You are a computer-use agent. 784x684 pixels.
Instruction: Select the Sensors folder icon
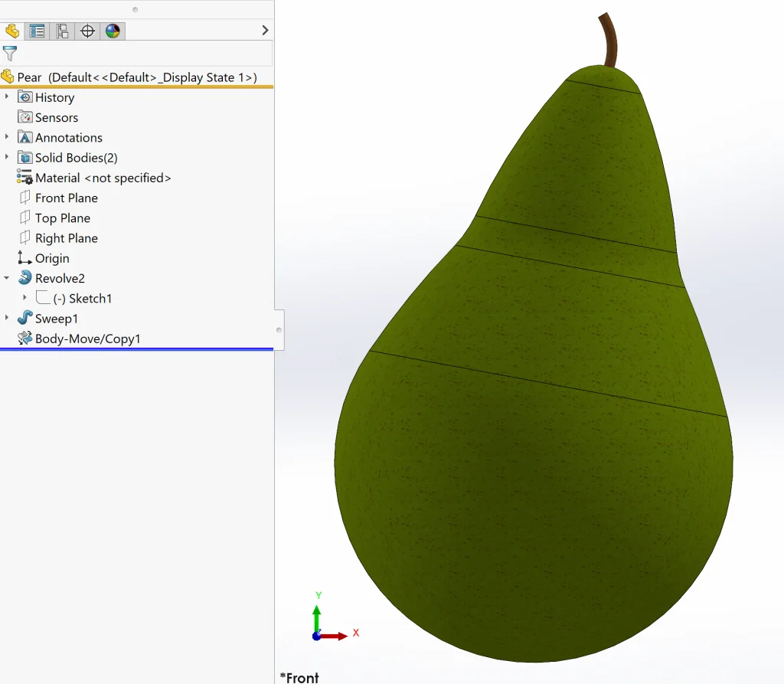[24, 117]
